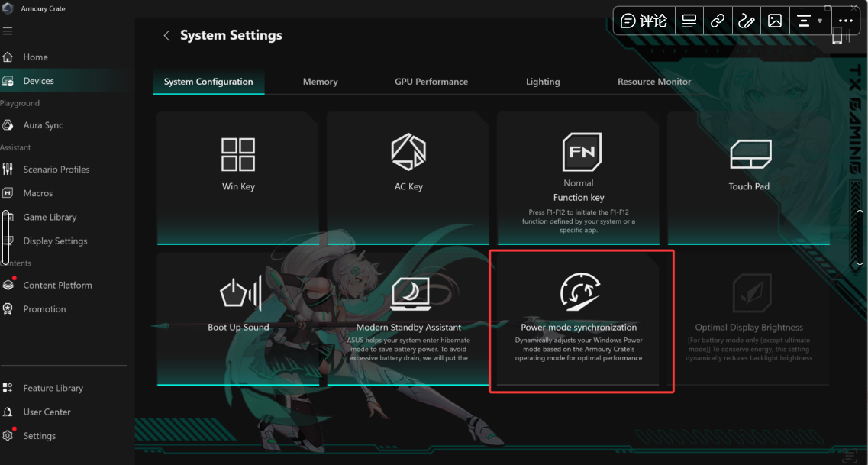Click the Win Key four-squares icon
Image resolution: width=868 pixels, height=465 pixels.
(238, 154)
